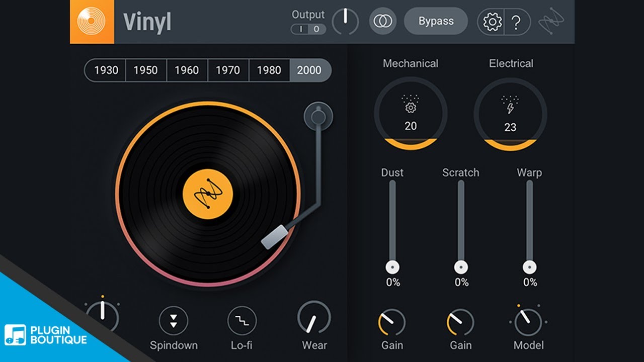This screenshot has width=644, height=362.
Task: Select the 1950 era
Action: click(x=146, y=70)
